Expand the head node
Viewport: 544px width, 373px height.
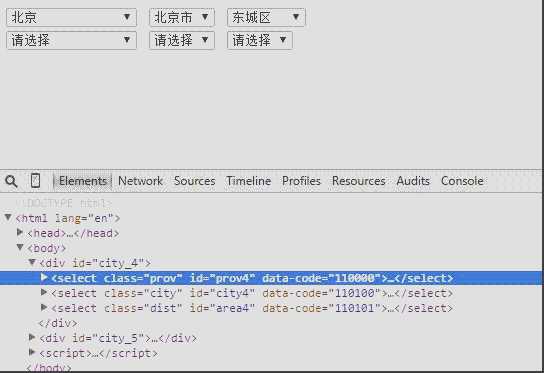click(20, 232)
